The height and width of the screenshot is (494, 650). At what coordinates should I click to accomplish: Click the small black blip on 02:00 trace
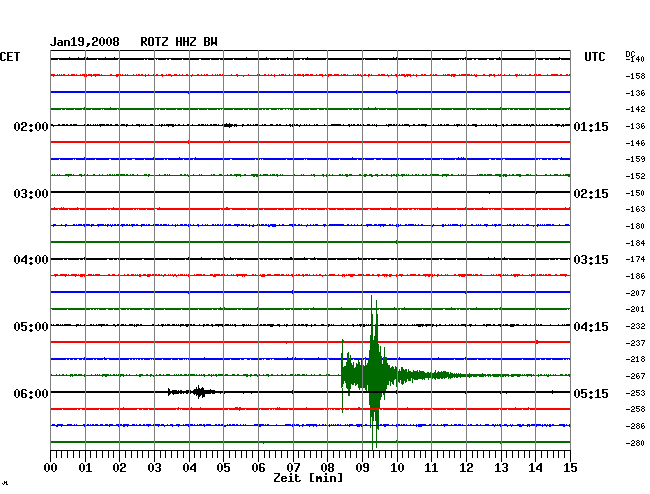coord(228,125)
